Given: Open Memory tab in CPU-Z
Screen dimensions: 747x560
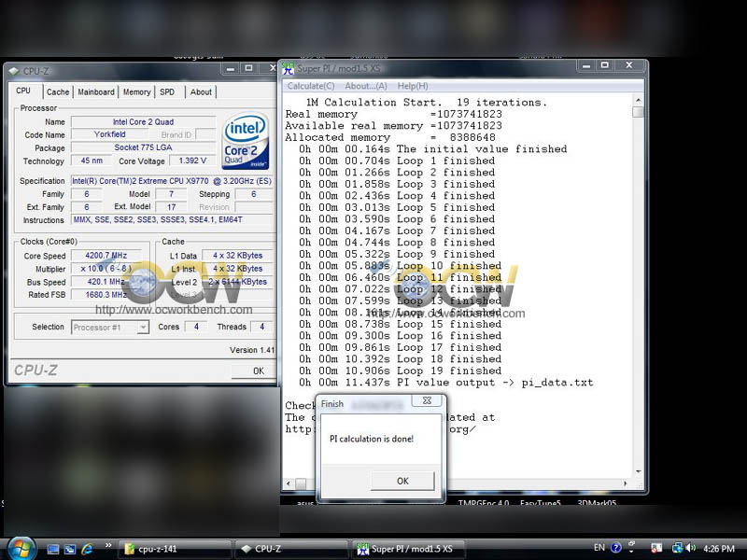Looking at the screenshot, I should pyautogui.click(x=136, y=91).
